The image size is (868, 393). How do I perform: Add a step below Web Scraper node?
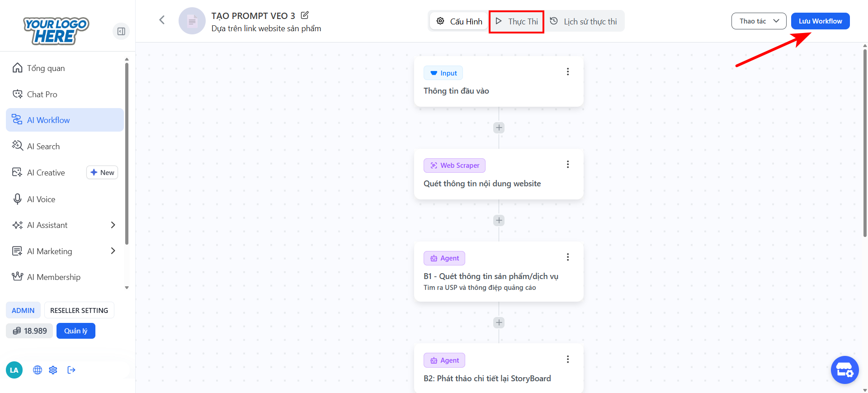[x=499, y=220]
